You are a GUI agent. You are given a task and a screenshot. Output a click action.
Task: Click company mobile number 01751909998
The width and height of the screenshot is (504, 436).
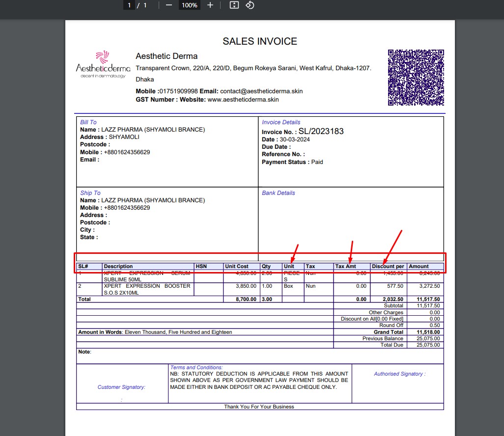click(x=178, y=91)
